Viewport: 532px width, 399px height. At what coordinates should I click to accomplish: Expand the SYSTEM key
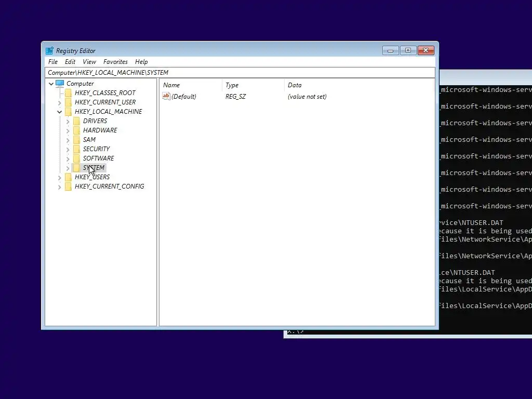pos(68,168)
